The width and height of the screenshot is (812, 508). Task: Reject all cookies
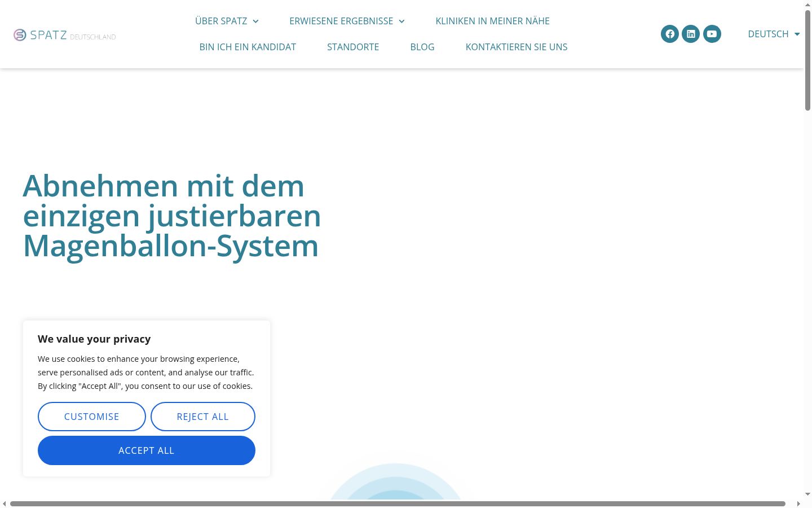click(x=203, y=417)
